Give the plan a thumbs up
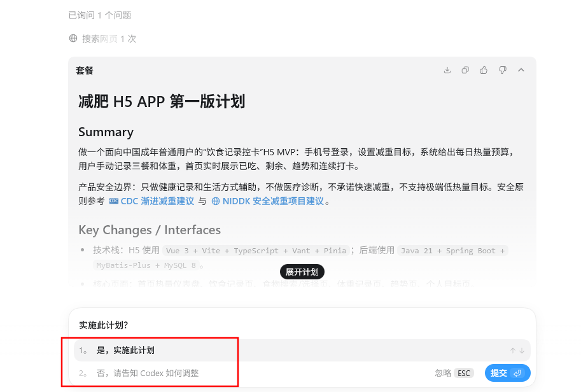 [x=484, y=70]
